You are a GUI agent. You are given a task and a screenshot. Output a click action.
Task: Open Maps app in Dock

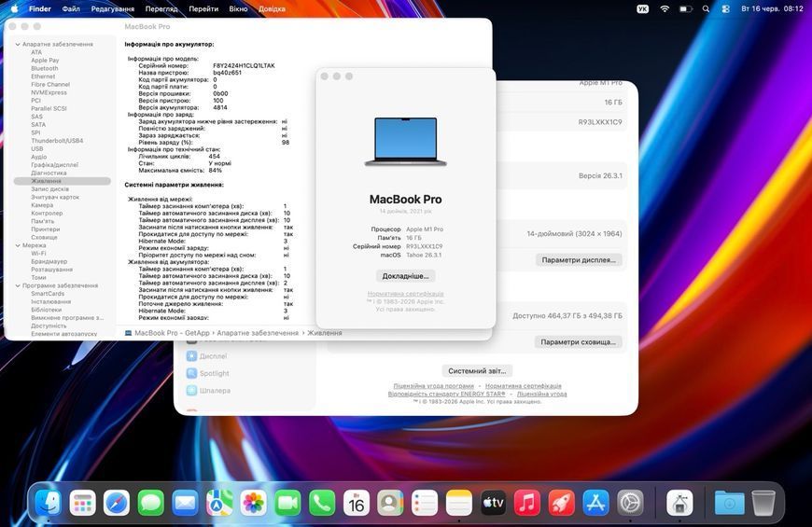[x=219, y=502]
